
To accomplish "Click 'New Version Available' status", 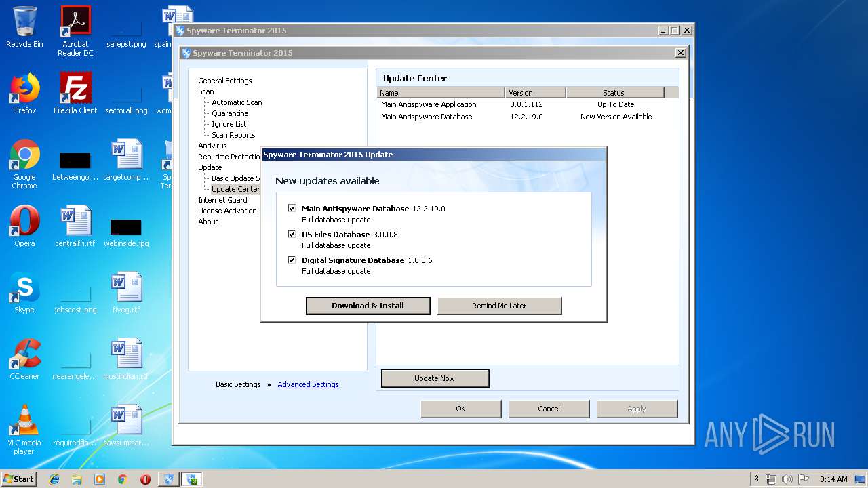I will [616, 117].
